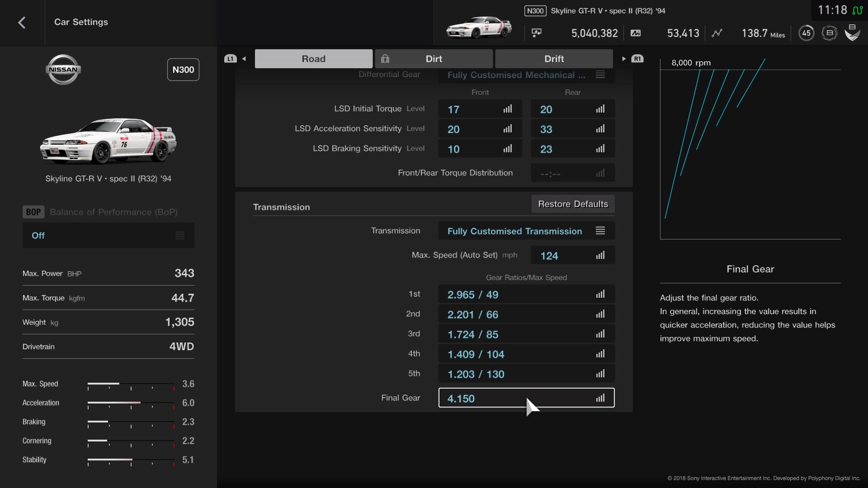Image resolution: width=868 pixels, height=488 pixels.
Task: Click the level 45 circle badge
Action: [x=807, y=33]
